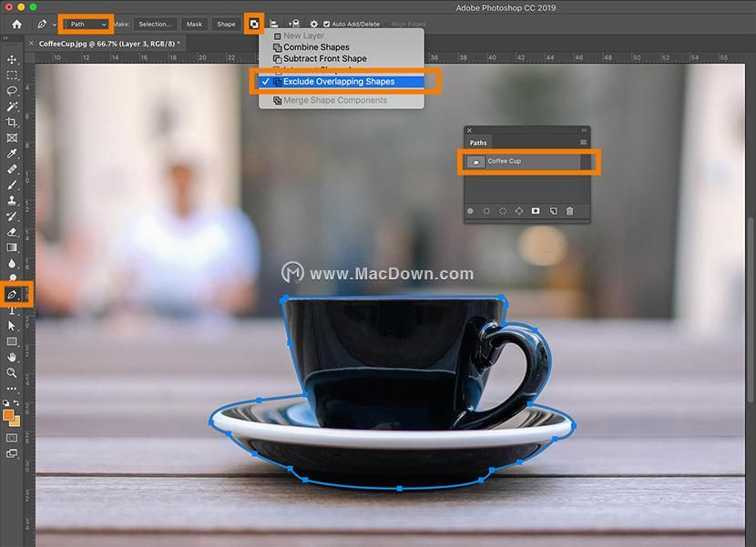Load path as a selection in Paths panel
This screenshot has width=756, height=547.
coord(503,211)
